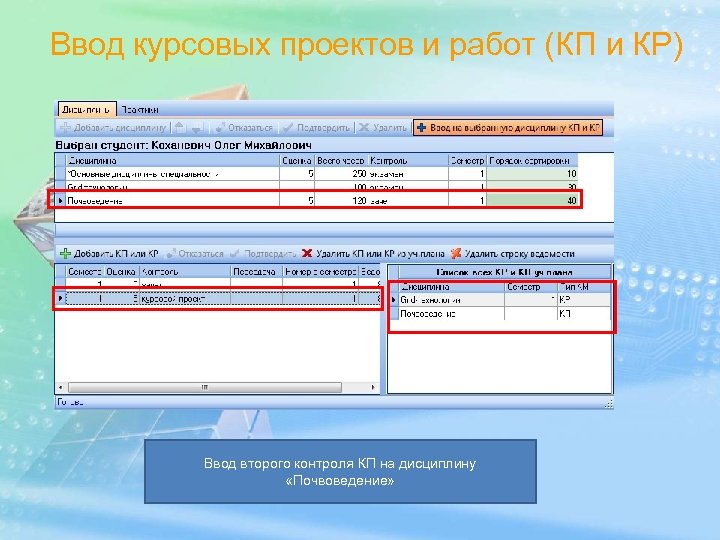The height and width of the screenshot is (540, 720).
Task: Select the Основные дисциплины специальности row
Action: click(x=316, y=174)
